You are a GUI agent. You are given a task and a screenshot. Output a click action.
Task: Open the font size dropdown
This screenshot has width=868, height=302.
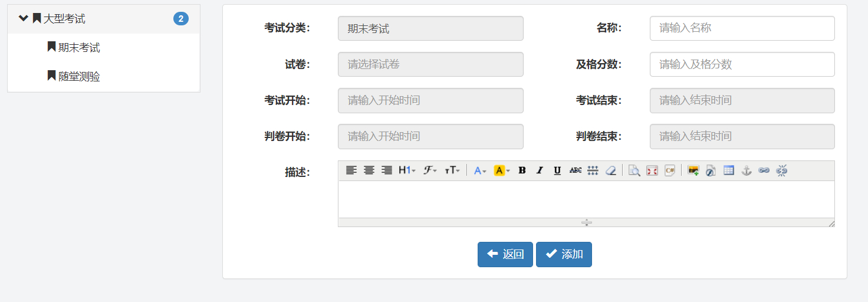click(x=452, y=170)
